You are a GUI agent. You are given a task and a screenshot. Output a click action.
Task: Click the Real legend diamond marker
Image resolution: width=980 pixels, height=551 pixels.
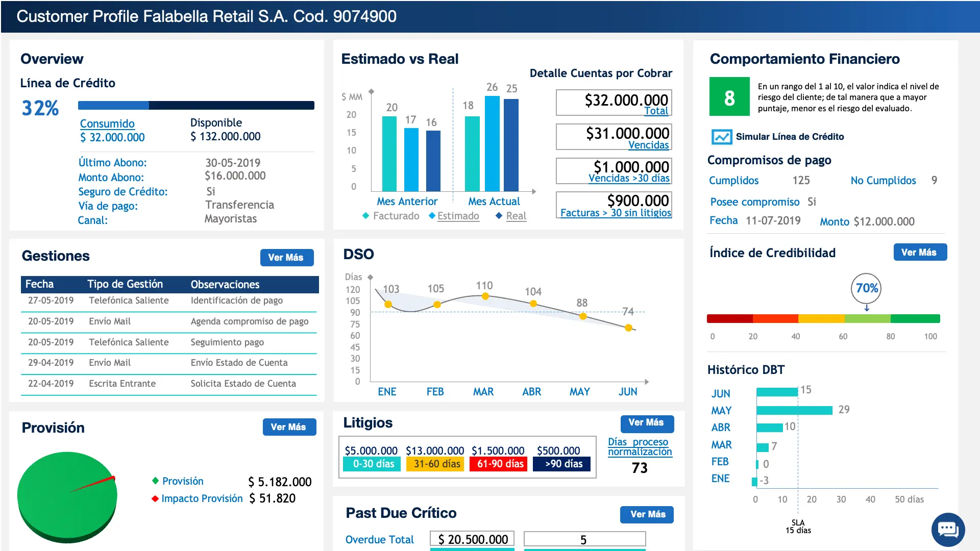coord(499,216)
